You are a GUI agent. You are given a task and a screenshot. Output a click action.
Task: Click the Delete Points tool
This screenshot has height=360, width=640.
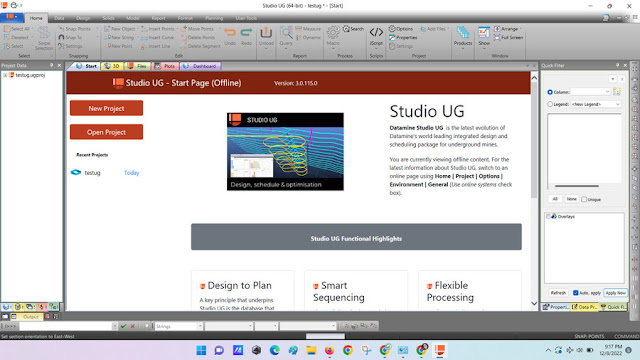pos(198,38)
